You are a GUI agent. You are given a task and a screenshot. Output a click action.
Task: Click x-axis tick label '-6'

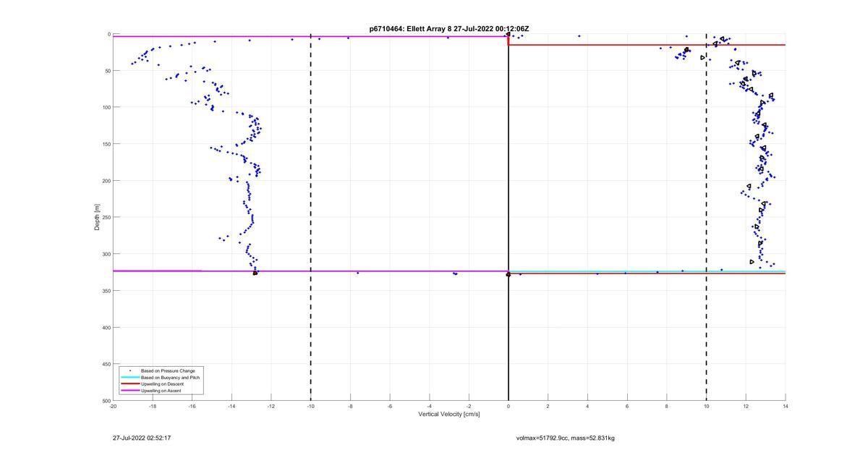[390, 406]
